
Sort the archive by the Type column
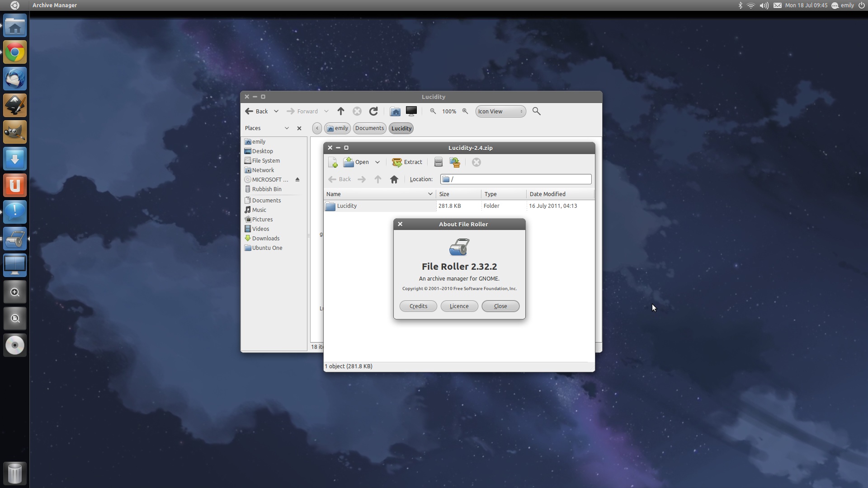point(504,194)
